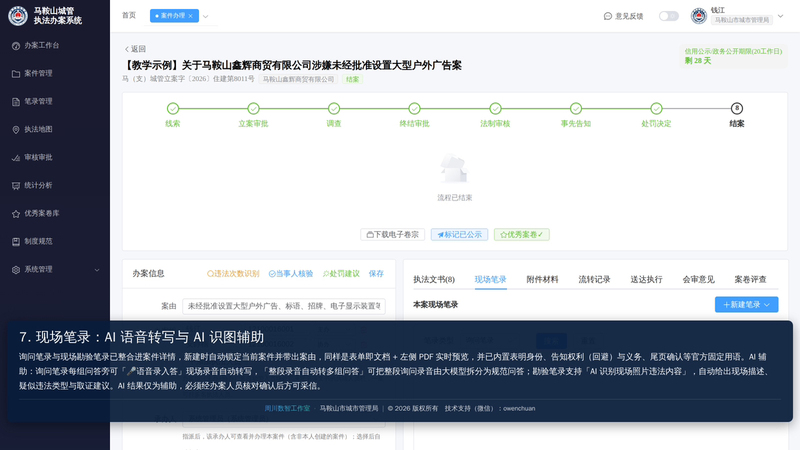This screenshot has width=800, height=450.
Task: Switch to the 首页 tab
Action: click(x=129, y=16)
